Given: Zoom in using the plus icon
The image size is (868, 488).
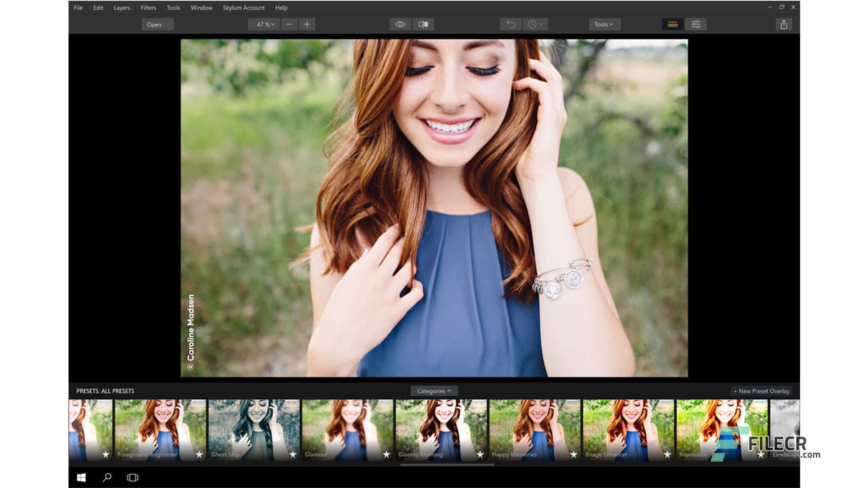Looking at the screenshot, I should 307,24.
